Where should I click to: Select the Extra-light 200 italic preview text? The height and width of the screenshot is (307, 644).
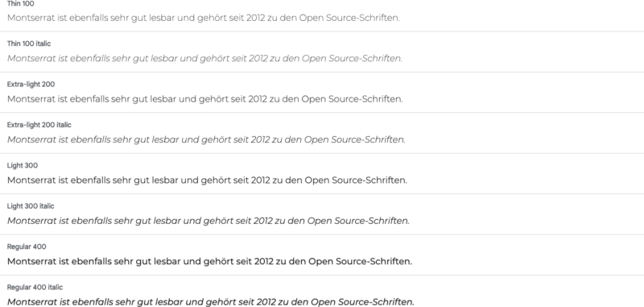206,139
